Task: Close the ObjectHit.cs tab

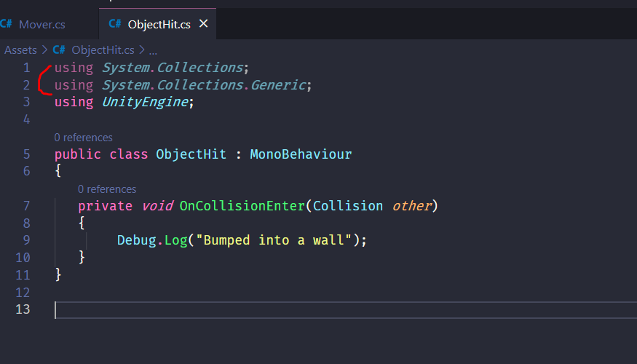Action: 204,24
